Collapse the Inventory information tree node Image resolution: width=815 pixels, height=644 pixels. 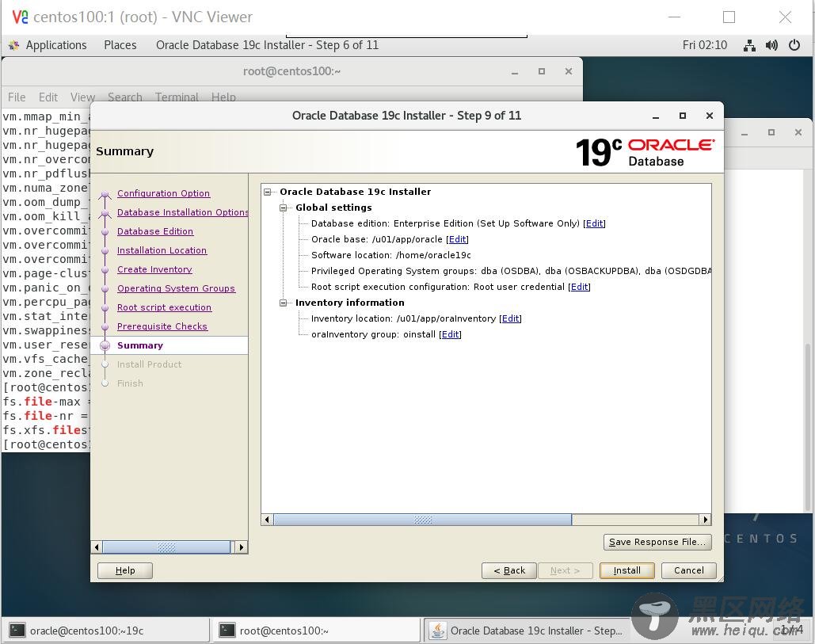(x=284, y=303)
